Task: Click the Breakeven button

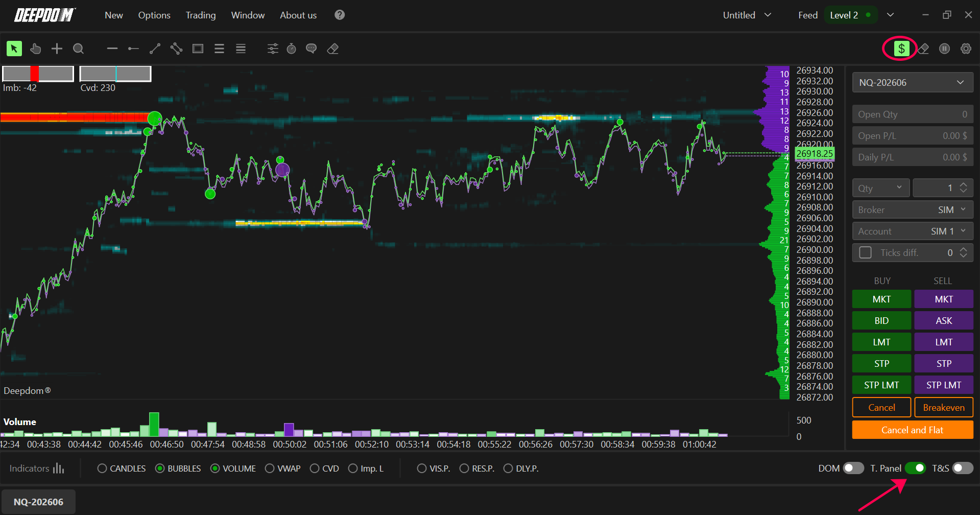Action: [x=944, y=407]
